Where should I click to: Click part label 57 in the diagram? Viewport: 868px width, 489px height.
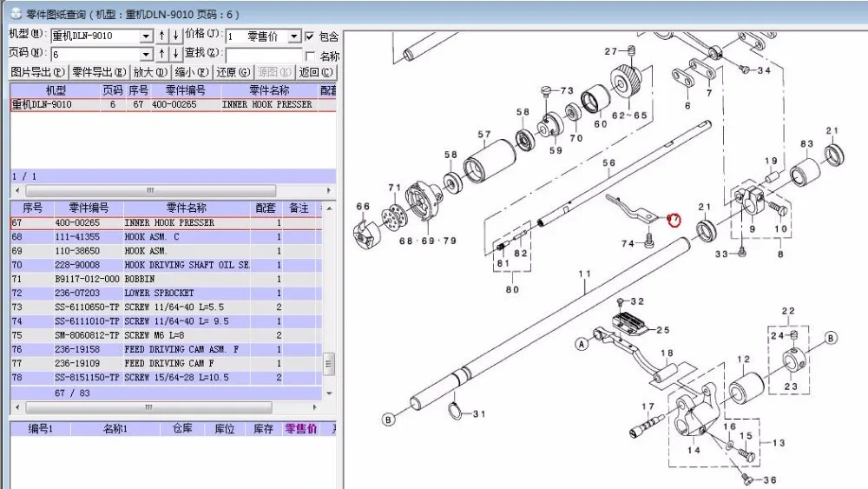(484, 134)
